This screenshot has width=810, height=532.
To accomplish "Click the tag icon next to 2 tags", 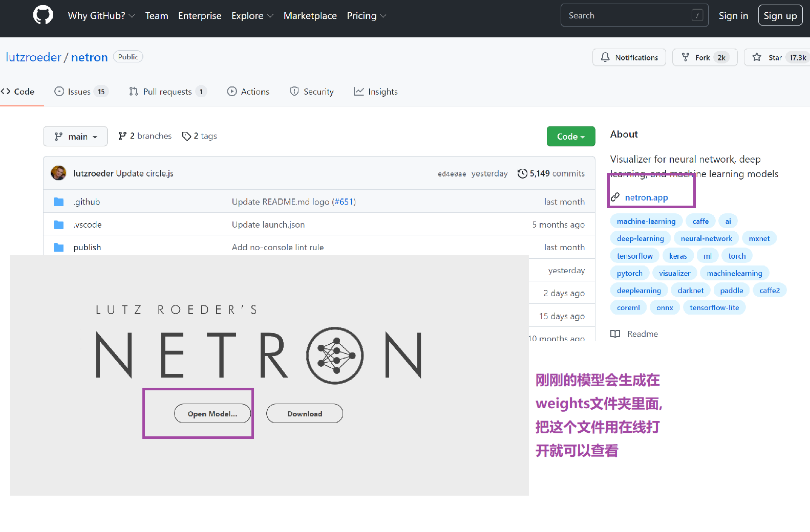I will pos(186,136).
